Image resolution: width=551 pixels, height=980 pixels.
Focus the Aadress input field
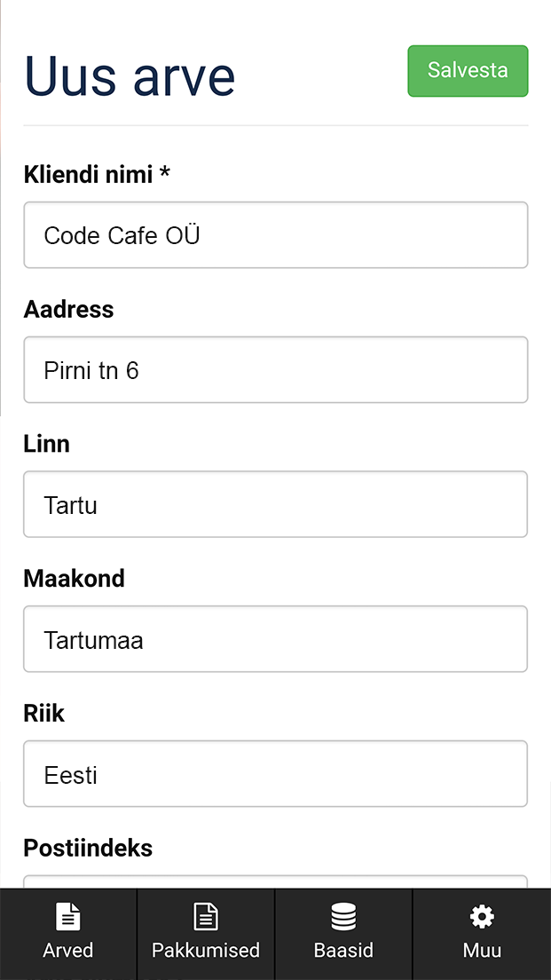[275, 370]
